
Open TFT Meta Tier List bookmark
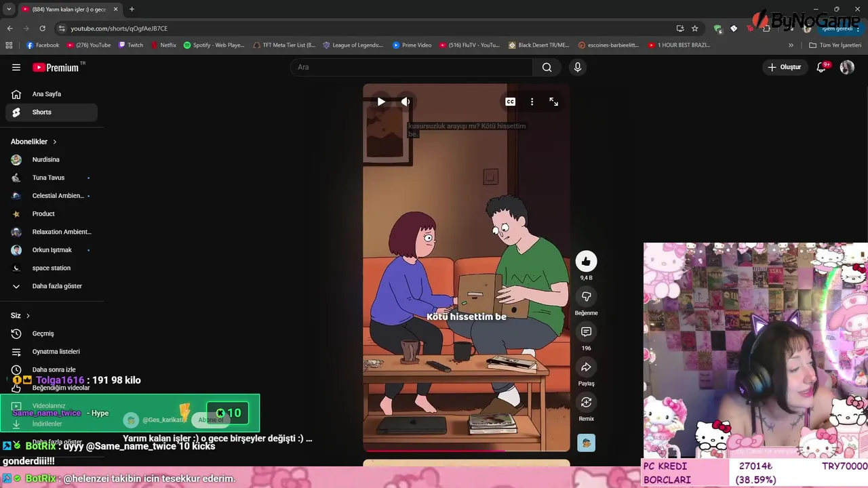coord(284,45)
